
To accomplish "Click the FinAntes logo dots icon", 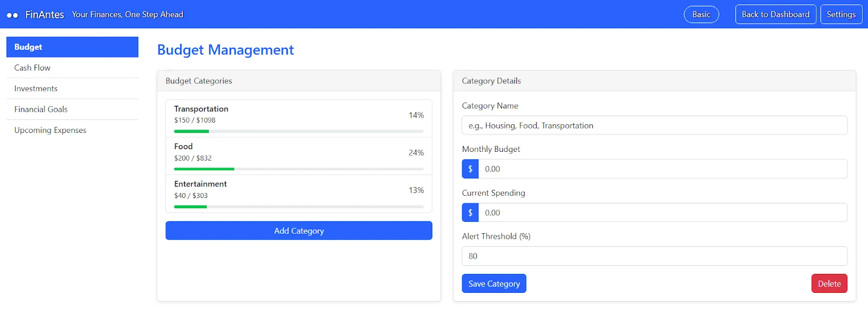I will coord(12,15).
